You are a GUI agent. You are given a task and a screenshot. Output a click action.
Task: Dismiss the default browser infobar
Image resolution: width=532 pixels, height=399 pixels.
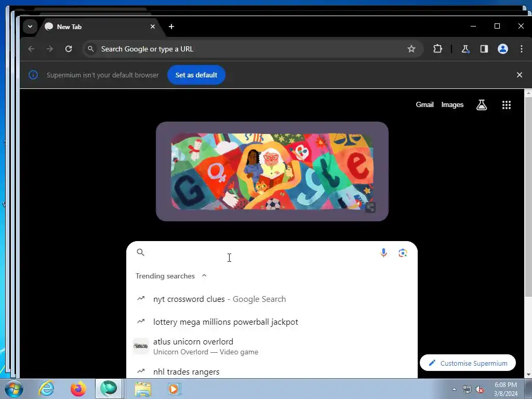click(519, 75)
